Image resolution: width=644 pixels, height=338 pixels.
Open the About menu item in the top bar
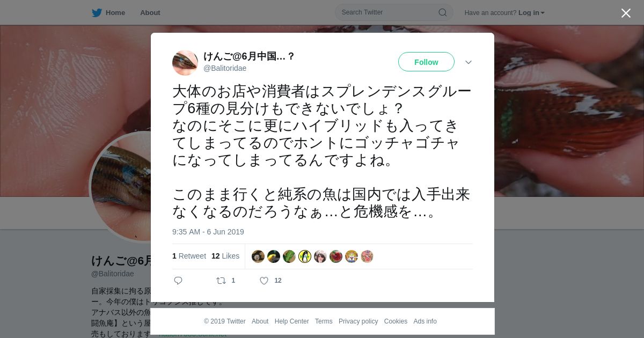[x=150, y=13]
